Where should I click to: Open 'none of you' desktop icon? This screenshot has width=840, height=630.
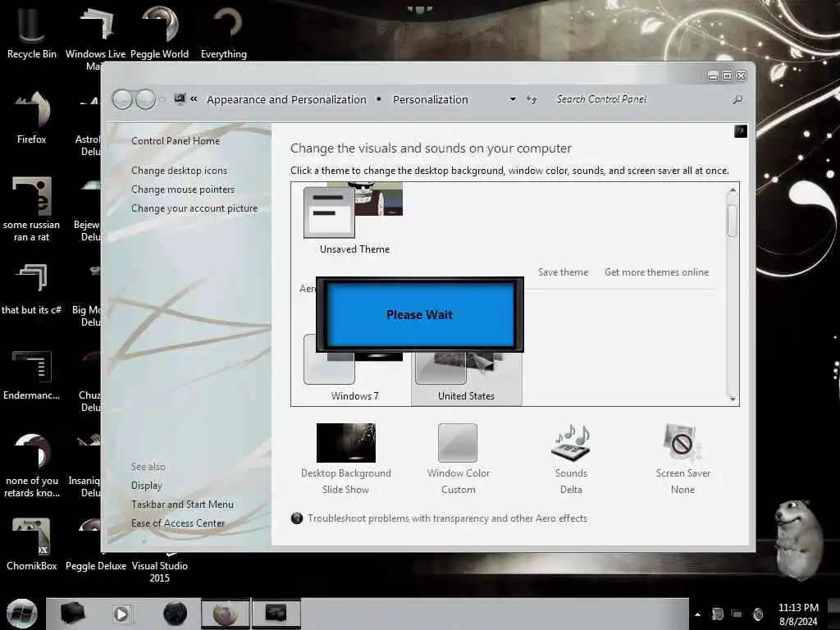click(31, 466)
